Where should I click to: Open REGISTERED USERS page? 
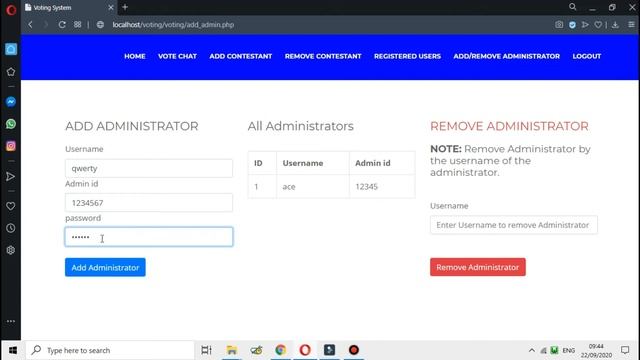407,56
